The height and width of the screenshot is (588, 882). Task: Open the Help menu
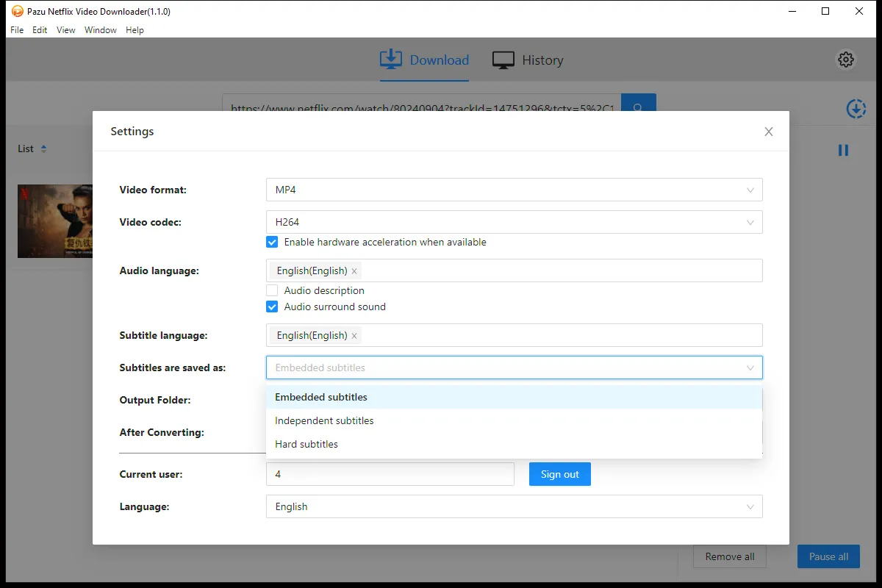(135, 30)
